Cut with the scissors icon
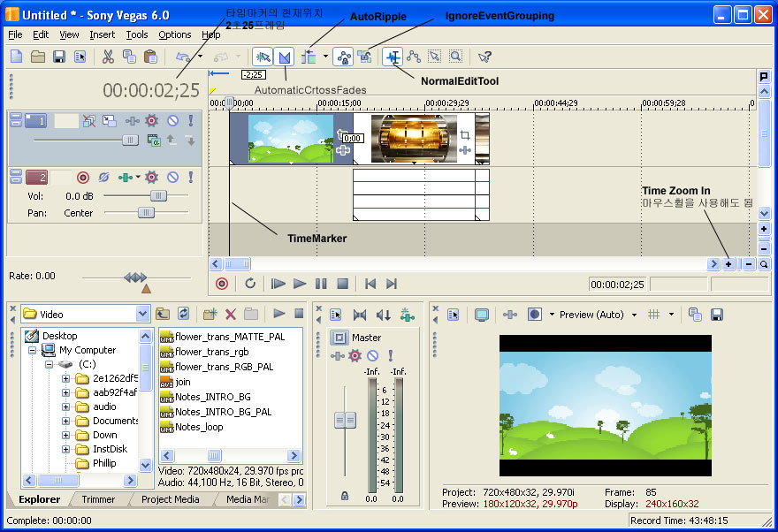778x532 pixels. tap(108, 57)
